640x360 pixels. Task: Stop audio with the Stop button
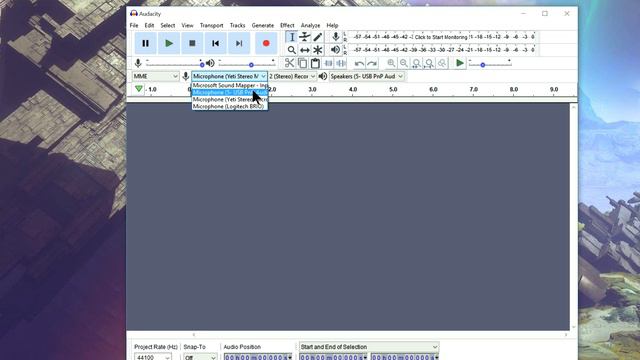click(192, 43)
